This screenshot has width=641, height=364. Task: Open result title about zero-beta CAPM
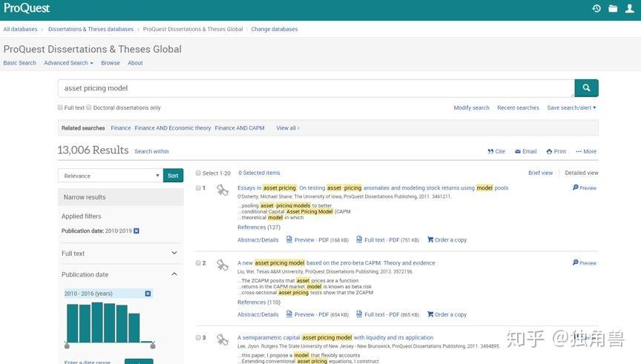tap(336, 263)
